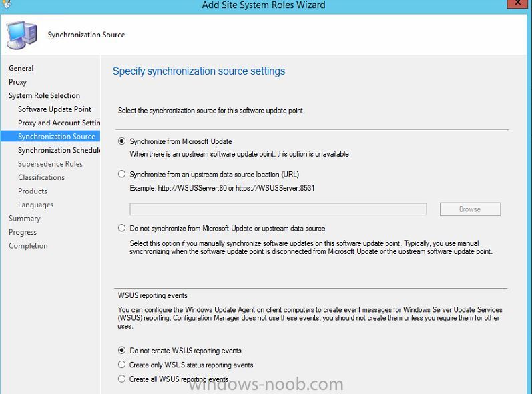Go to the Completion step
The width and height of the screenshot is (532, 394).
[28, 245]
